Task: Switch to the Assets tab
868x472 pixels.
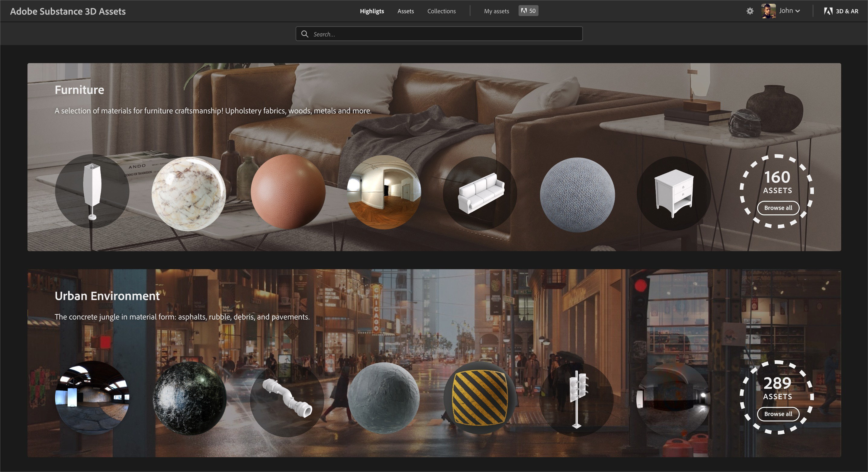Action: (405, 11)
